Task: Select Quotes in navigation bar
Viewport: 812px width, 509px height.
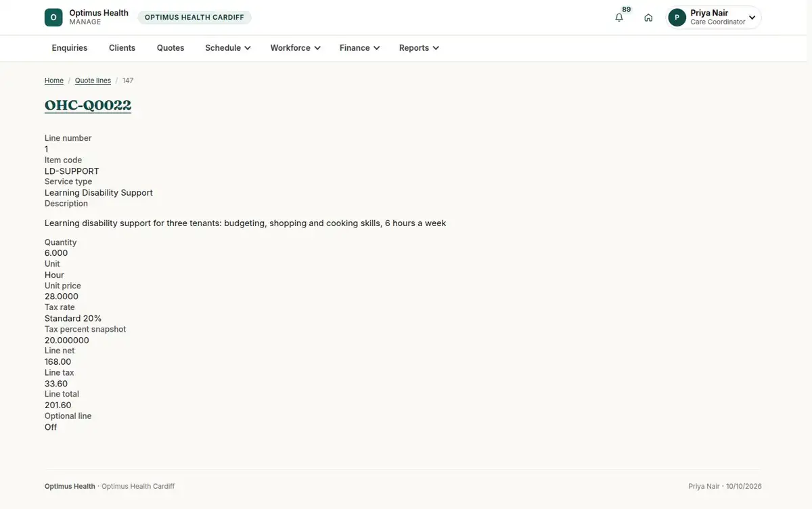Action: 171,48
